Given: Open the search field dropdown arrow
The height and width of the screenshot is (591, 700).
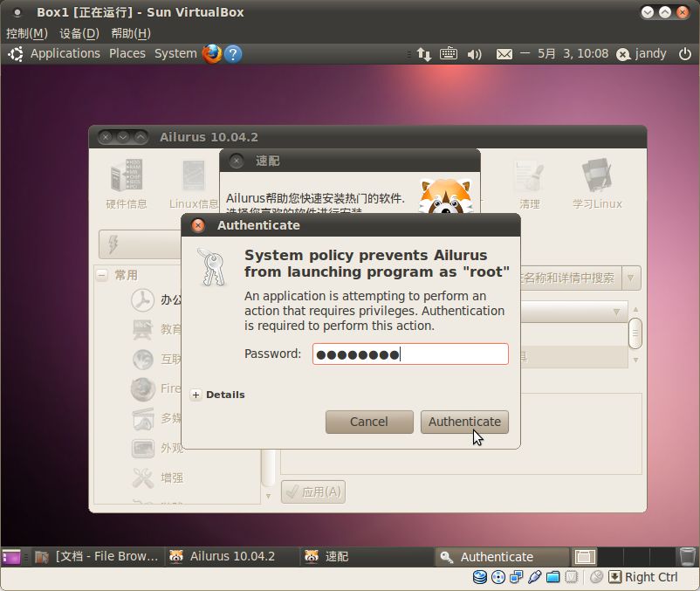Looking at the screenshot, I should click(631, 278).
